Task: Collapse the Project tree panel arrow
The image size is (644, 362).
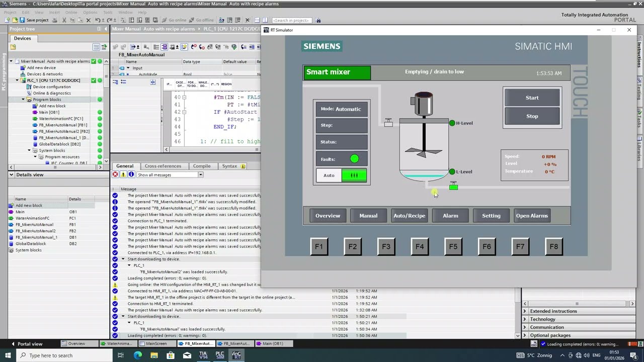Action: (x=106, y=29)
